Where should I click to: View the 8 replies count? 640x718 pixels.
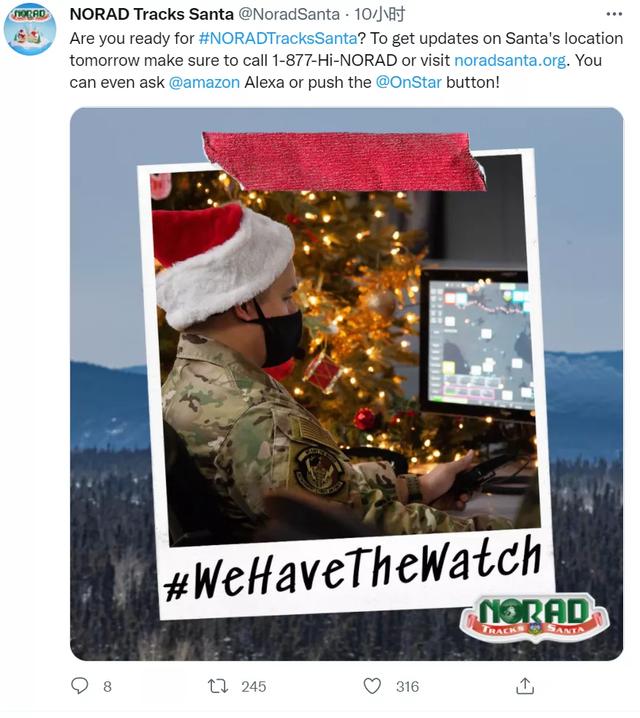[x=107, y=686]
